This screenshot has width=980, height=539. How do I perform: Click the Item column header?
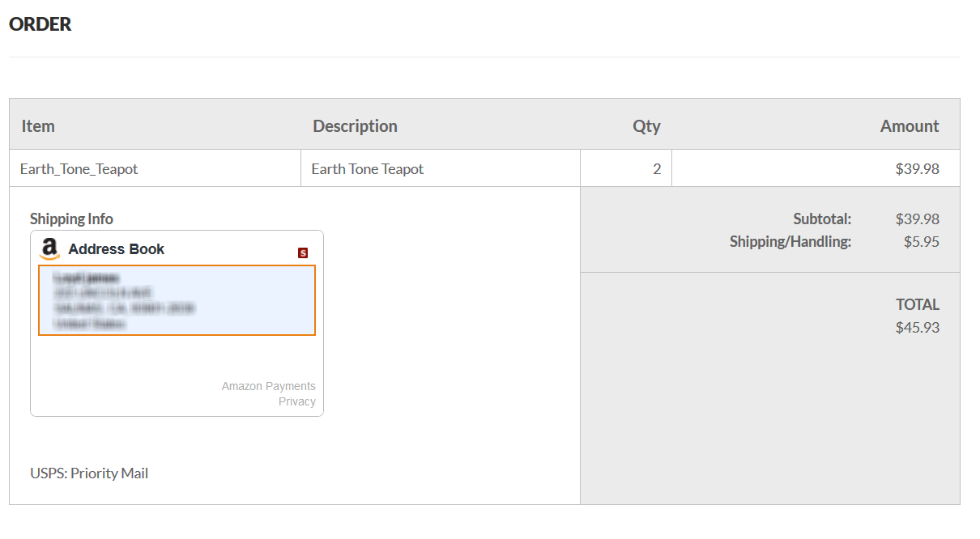click(x=38, y=126)
